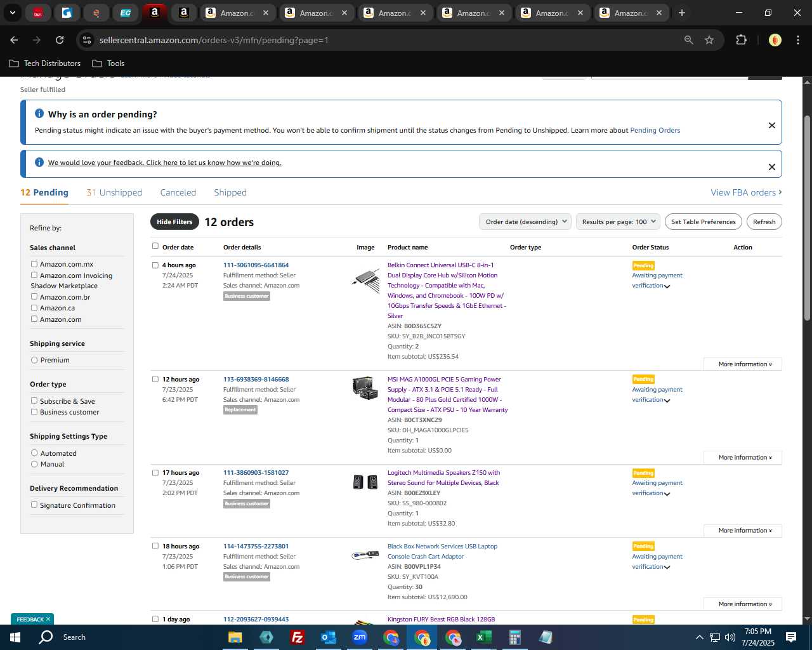This screenshot has height=650, width=812.
Task: Check the Amazon.com.mx sales channel
Action: pos(34,264)
